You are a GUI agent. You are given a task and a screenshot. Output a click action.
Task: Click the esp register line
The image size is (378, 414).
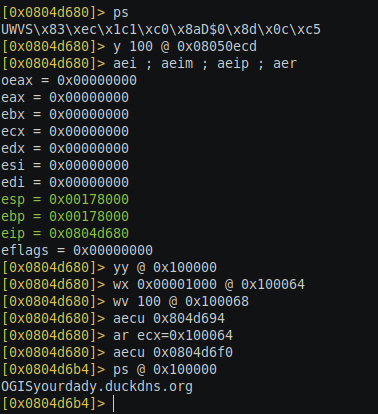(x=65, y=199)
